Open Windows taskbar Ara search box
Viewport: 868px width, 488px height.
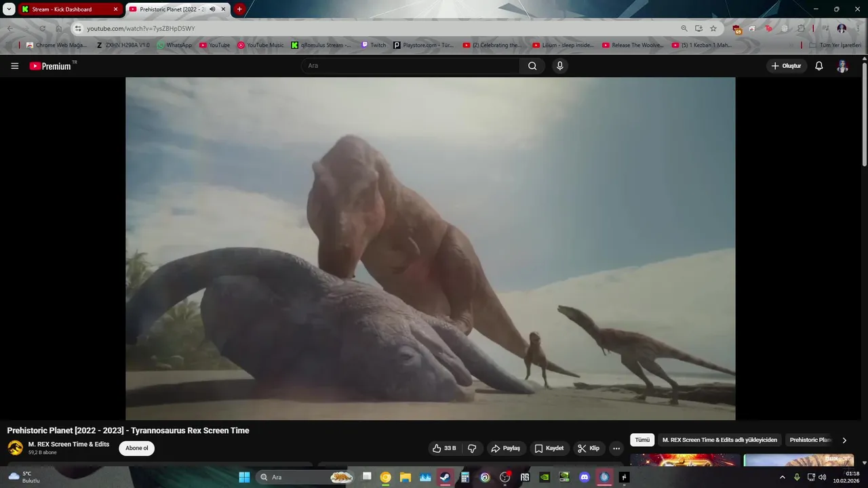point(305,477)
